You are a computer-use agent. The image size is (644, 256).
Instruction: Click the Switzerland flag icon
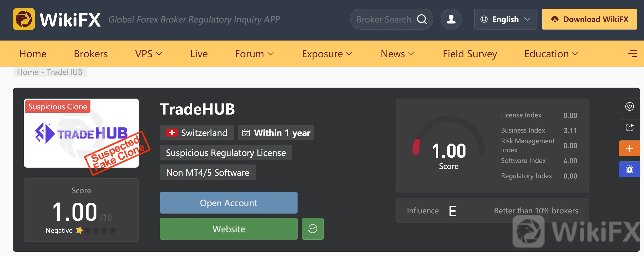pyautogui.click(x=172, y=133)
